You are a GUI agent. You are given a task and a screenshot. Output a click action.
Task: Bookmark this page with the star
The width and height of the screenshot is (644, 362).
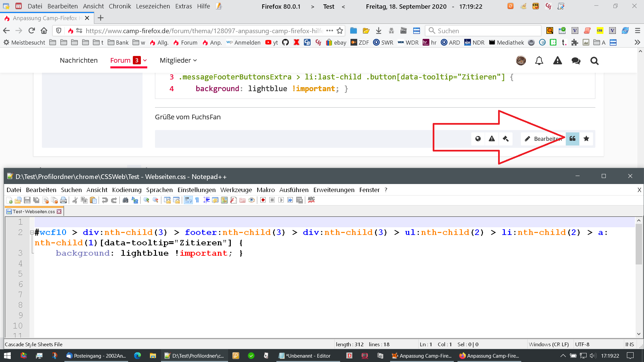coord(340,31)
